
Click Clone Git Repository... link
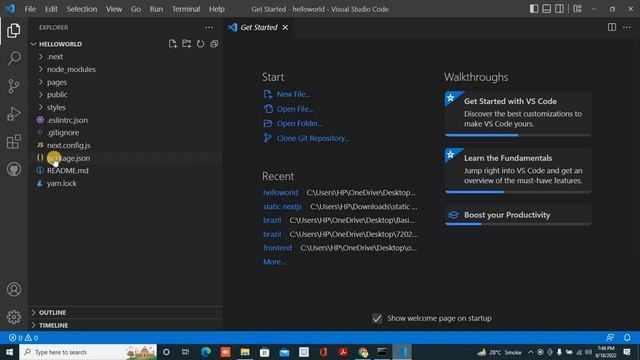(313, 138)
